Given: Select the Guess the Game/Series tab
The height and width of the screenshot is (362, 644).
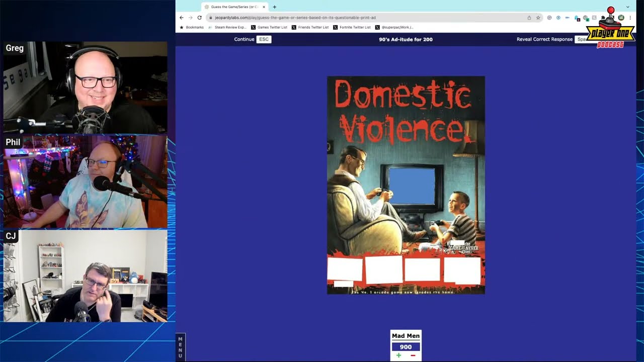Looking at the screenshot, I should coord(234,7).
